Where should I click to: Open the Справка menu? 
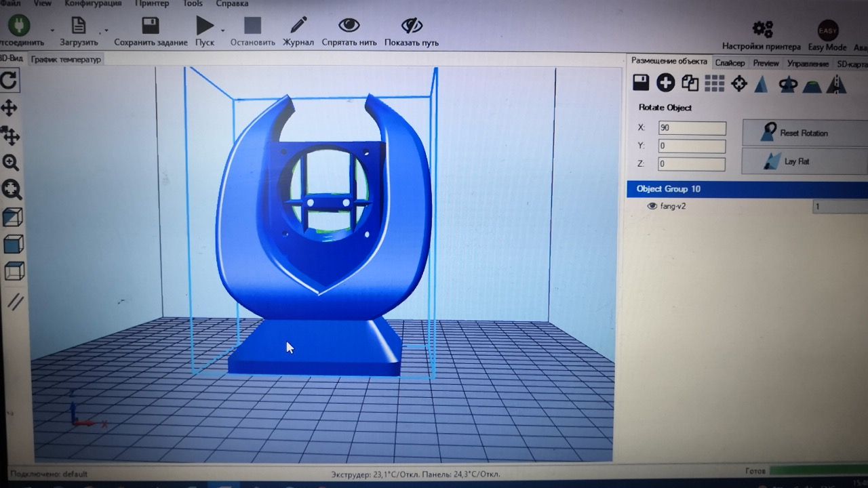232,3
